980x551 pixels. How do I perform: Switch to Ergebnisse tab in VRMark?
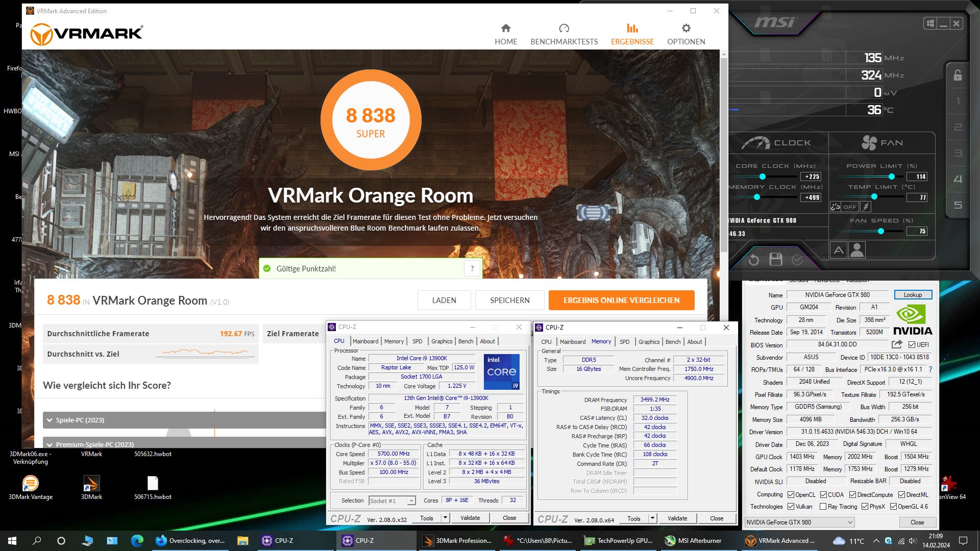pyautogui.click(x=632, y=34)
